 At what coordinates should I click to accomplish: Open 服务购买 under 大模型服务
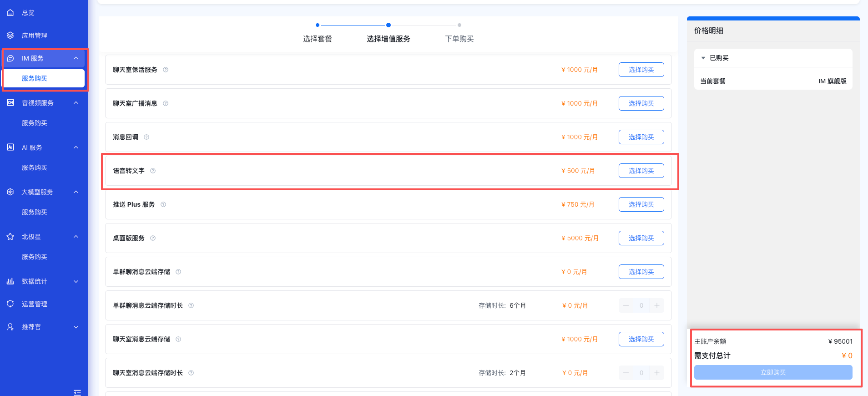pyautogui.click(x=35, y=212)
